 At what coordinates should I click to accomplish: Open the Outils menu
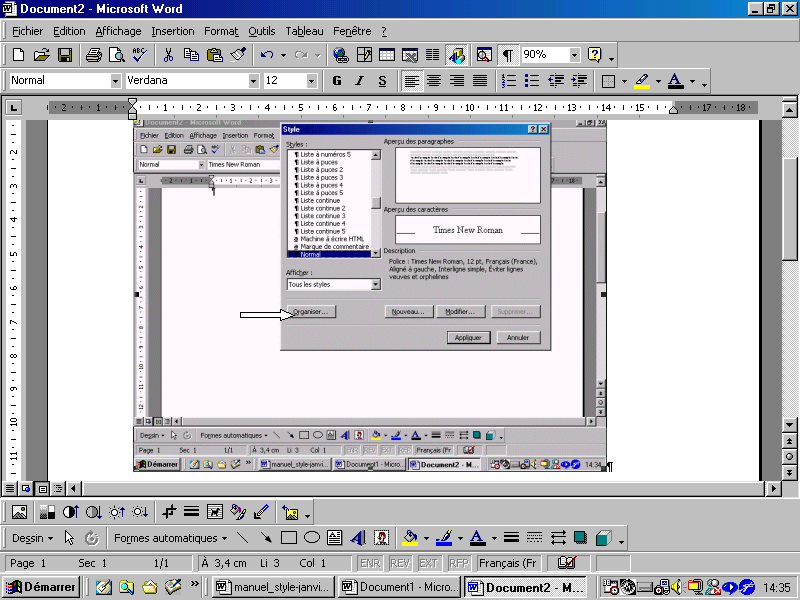pyautogui.click(x=262, y=31)
